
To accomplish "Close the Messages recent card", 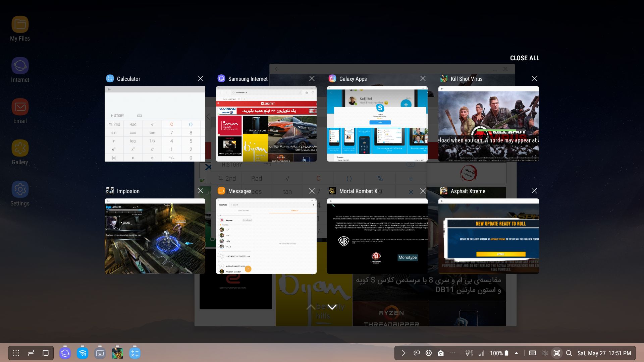I will pyautogui.click(x=312, y=191).
